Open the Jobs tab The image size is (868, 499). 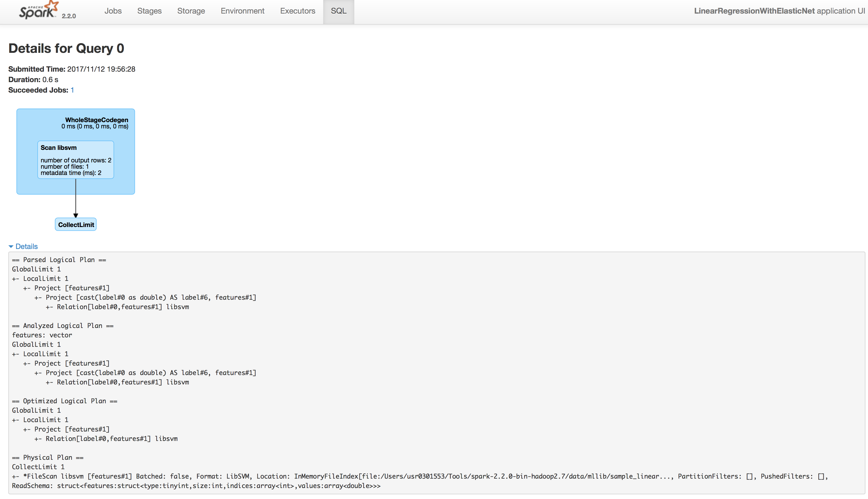[113, 11]
